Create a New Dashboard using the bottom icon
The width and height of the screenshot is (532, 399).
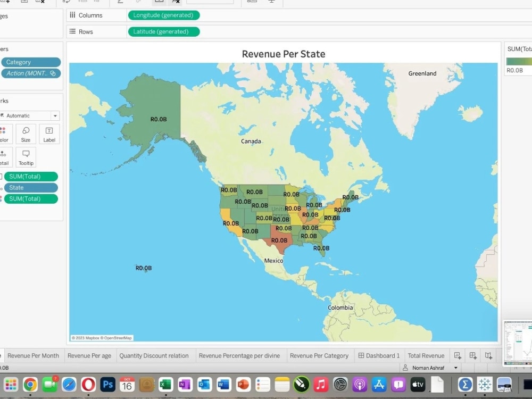pos(472,355)
